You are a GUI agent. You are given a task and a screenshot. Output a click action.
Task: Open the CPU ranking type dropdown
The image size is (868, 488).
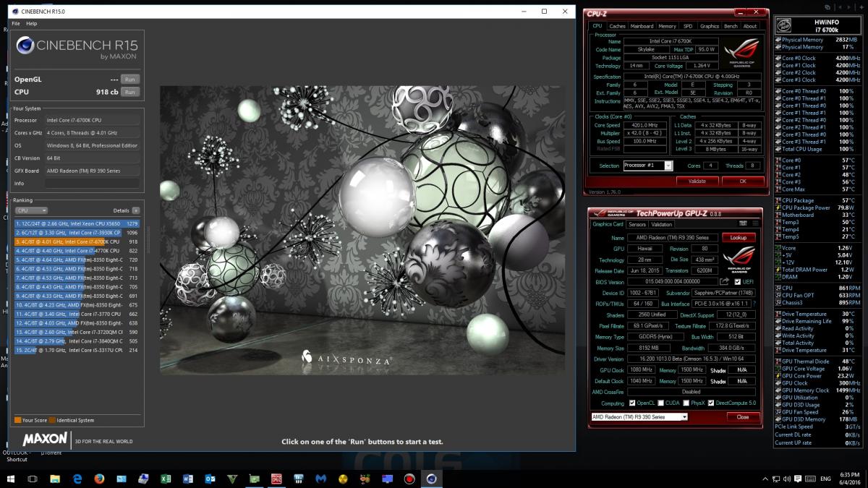(x=31, y=210)
